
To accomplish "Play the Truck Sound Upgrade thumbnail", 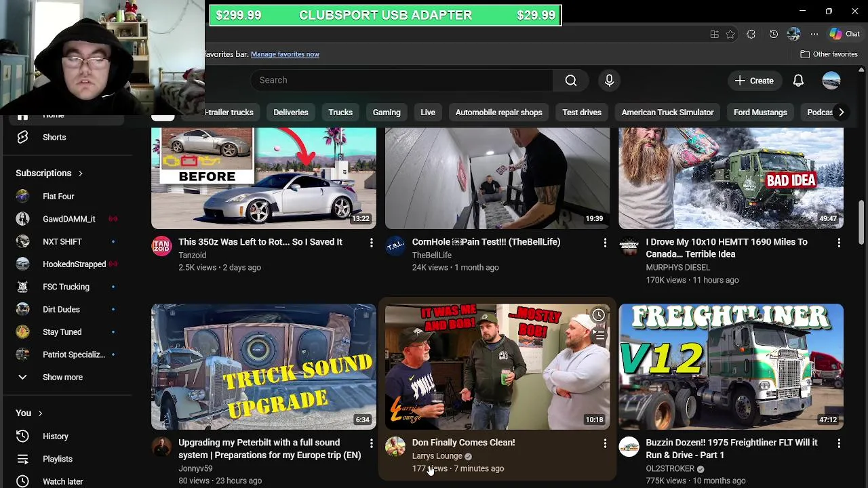I will [x=264, y=366].
